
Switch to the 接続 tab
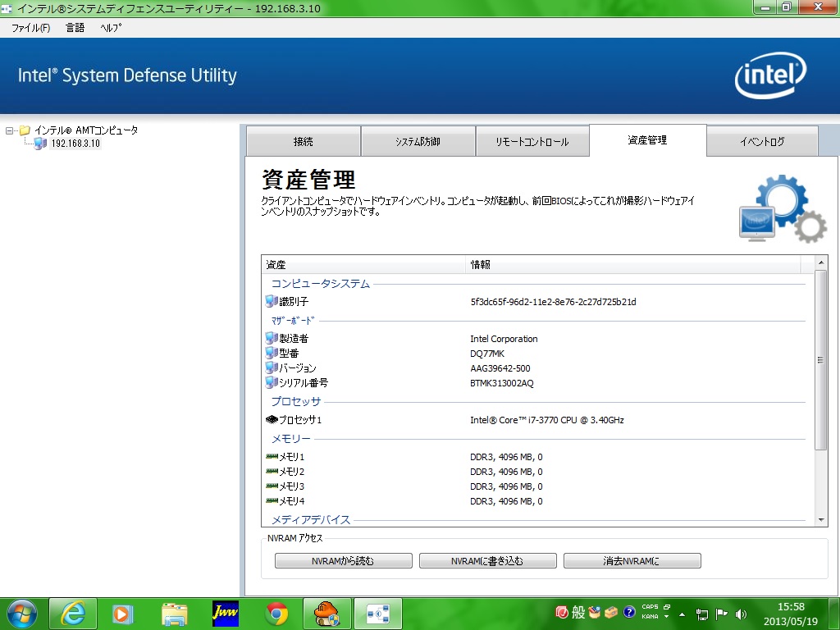coord(304,141)
